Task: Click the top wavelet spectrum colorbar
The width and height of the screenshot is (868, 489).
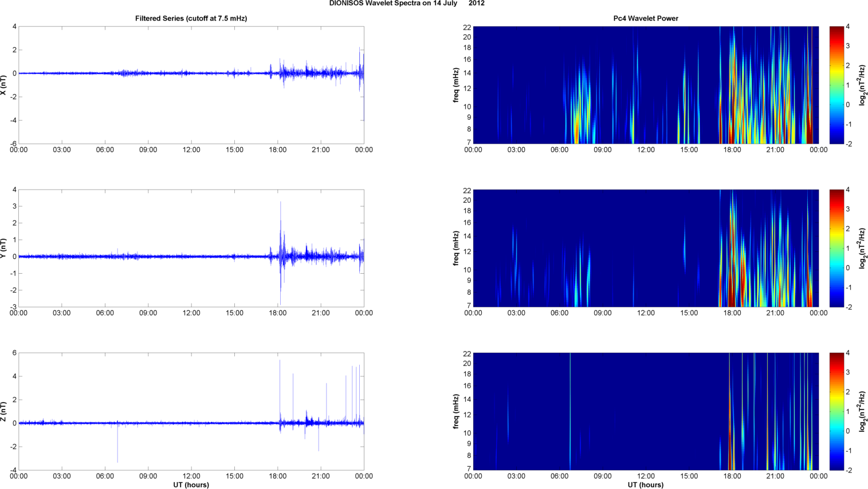Action: click(x=836, y=85)
